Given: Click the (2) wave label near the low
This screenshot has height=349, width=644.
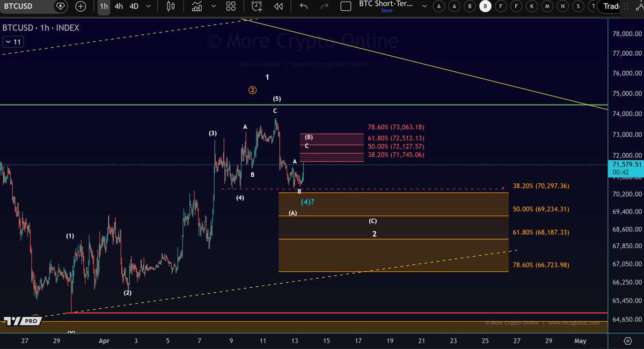Looking at the screenshot, I should (x=127, y=293).
